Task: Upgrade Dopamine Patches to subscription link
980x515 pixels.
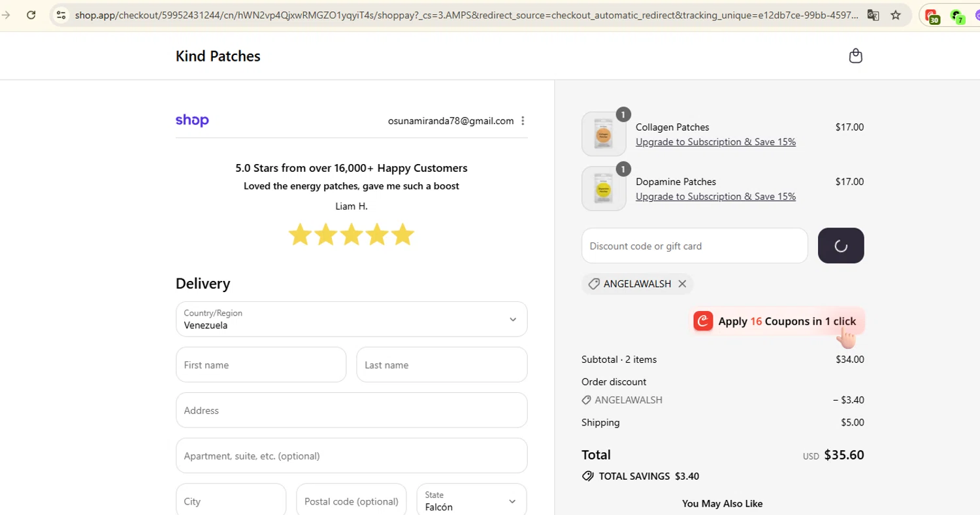Action: (715, 197)
